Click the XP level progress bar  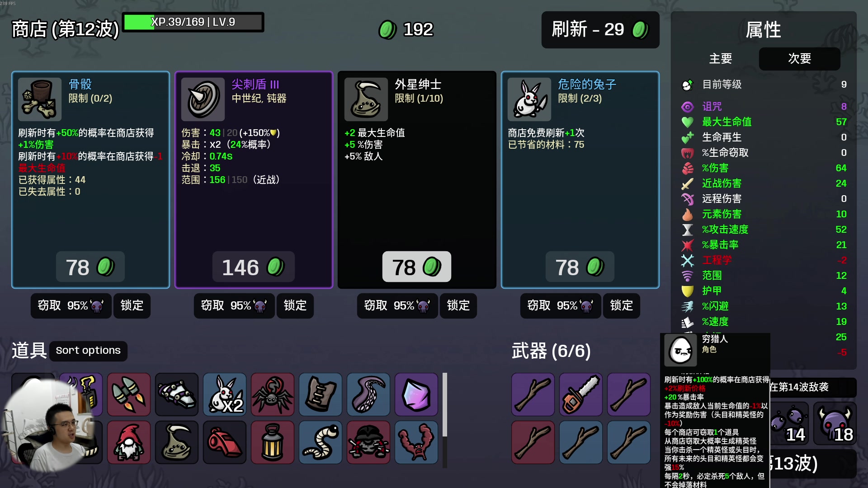(193, 22)
